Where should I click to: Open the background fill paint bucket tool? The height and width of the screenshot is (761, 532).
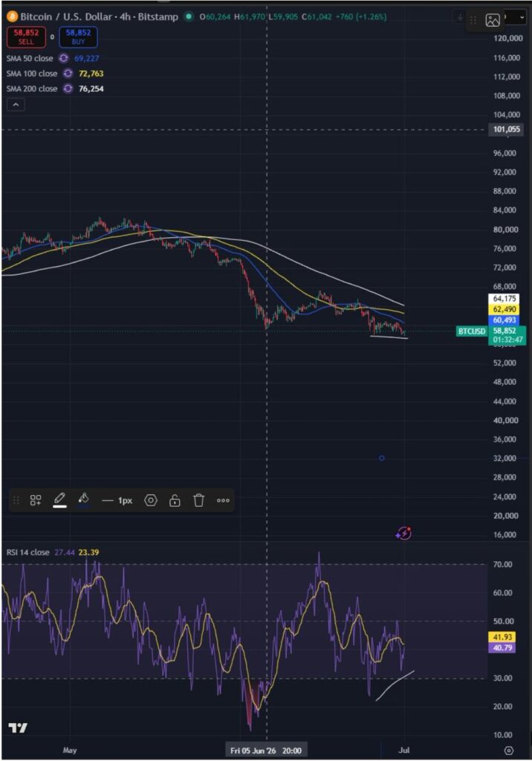tap(83, 500)
